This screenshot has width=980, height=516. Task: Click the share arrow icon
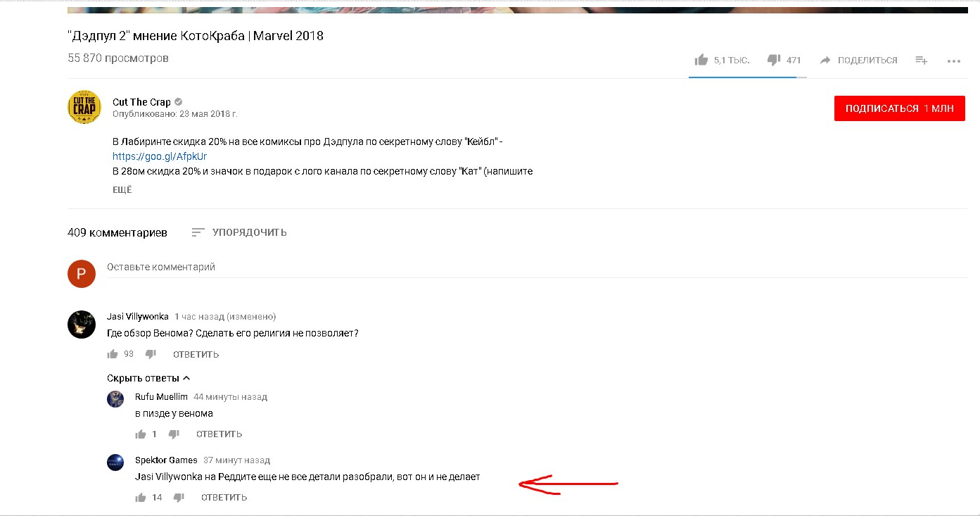825,60
